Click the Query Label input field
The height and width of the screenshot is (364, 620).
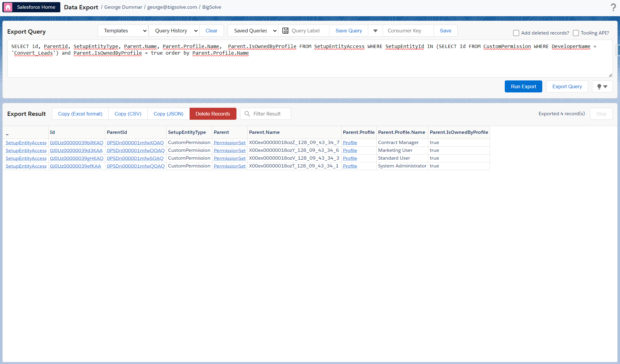click(308, 31)
